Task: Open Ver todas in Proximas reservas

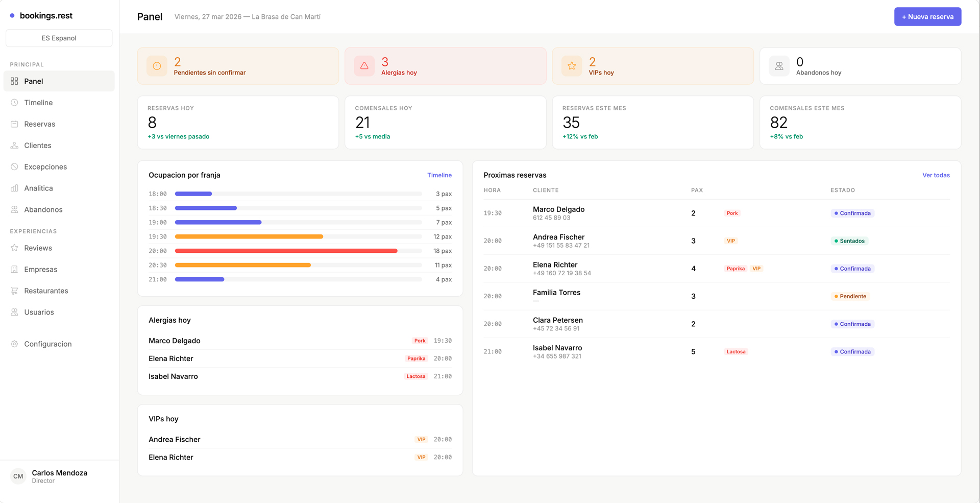Action: (936, 175)
